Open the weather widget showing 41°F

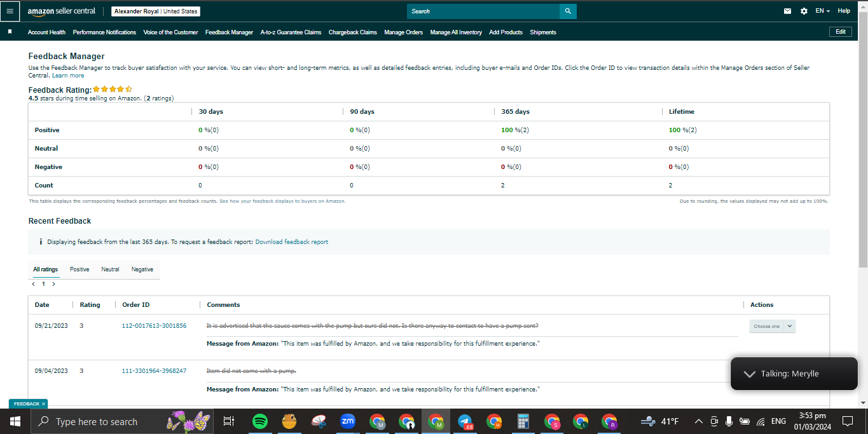pos(660,421)
